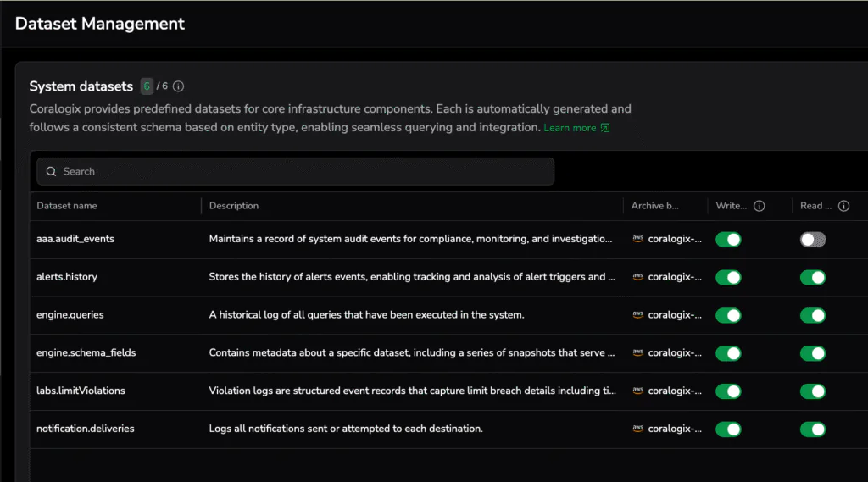Click AWS icon in aaa.audit_events row
868x482 pixels.
[637, 239]
